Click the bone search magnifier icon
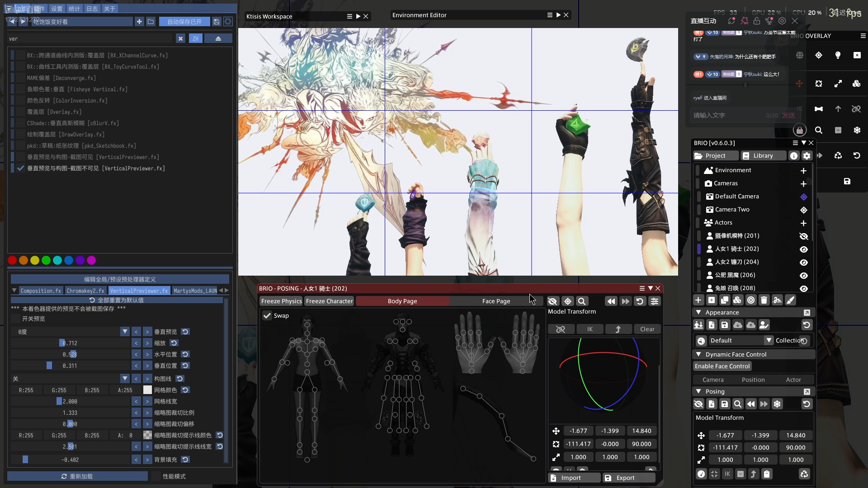Image resolution: width=868 pixels, height=488 pixels. click(x=582, y=301)
